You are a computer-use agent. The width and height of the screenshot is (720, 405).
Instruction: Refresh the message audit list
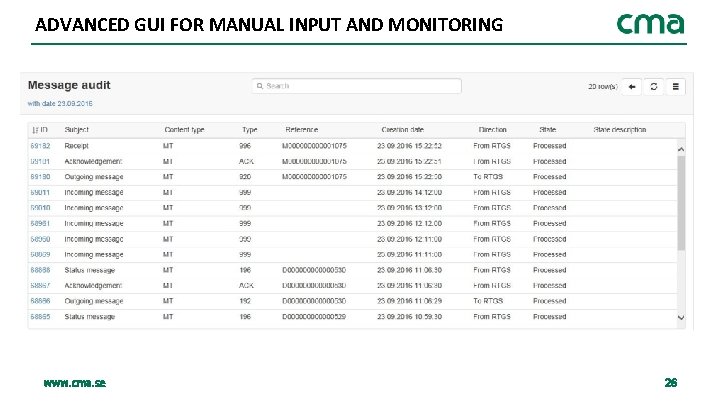coord(653,87)
